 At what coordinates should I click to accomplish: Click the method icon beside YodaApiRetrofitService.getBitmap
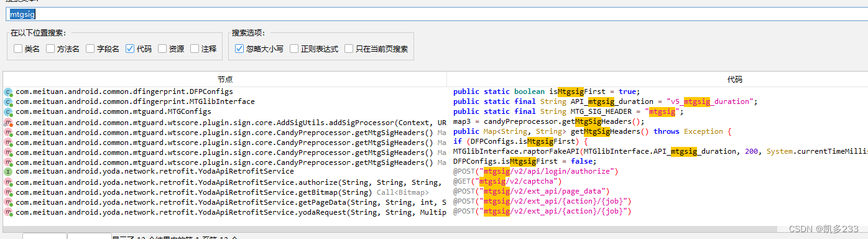click(x=9, y=192)
